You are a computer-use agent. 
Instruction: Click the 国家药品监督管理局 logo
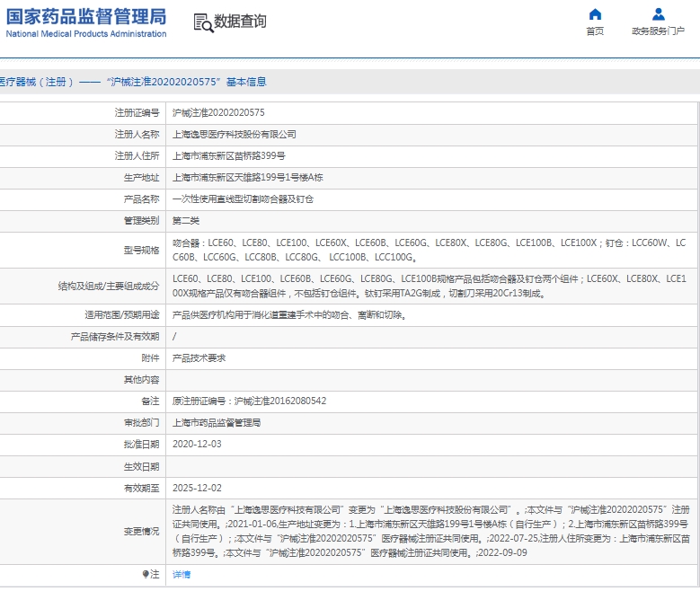point(86,22)
